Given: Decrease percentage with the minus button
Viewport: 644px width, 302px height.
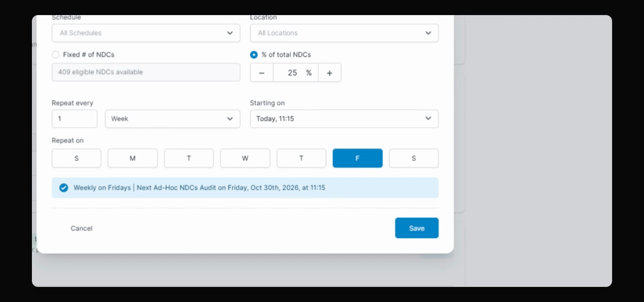Looking at the screenshot, I should [262, 73].
